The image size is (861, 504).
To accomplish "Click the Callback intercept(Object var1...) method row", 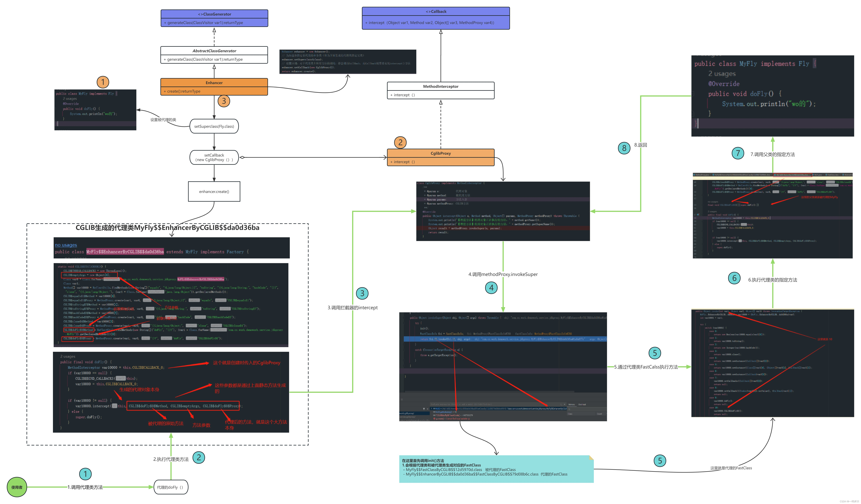I will tap(436, 23).
